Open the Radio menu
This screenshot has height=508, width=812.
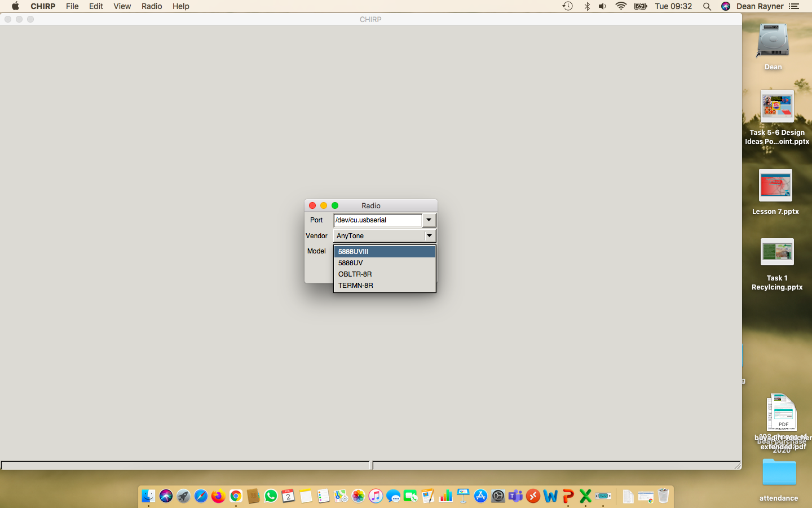point(152,6)
